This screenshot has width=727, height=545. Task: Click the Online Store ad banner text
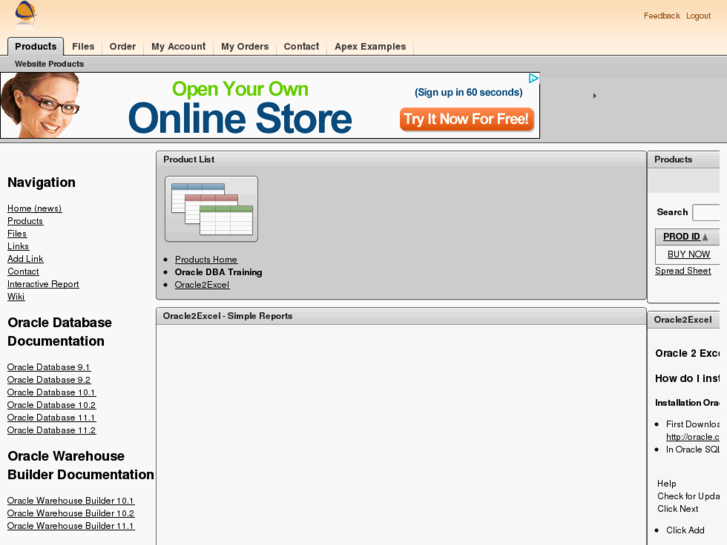coord(240,118)
